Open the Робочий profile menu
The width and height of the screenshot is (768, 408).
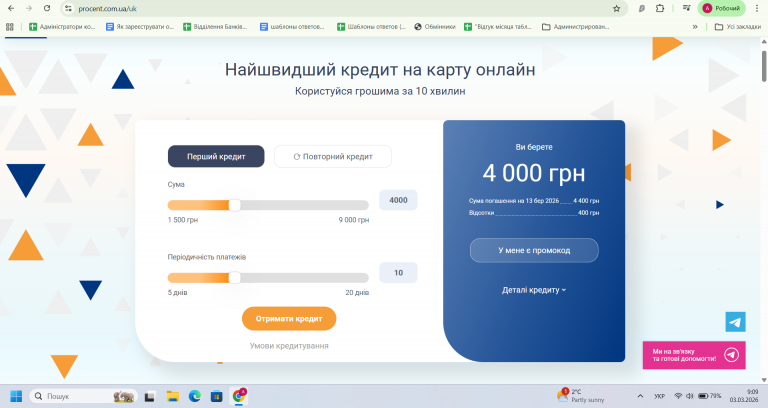pos(721,8)
